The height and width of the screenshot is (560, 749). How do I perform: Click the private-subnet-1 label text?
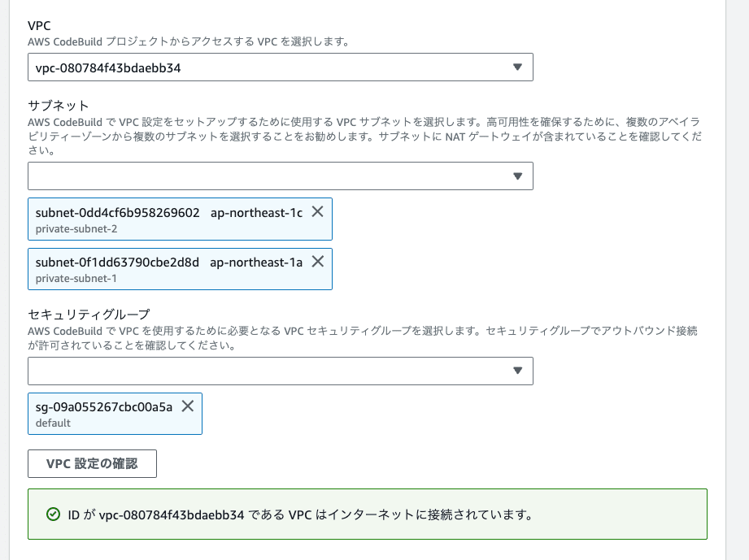coord(76,278)
